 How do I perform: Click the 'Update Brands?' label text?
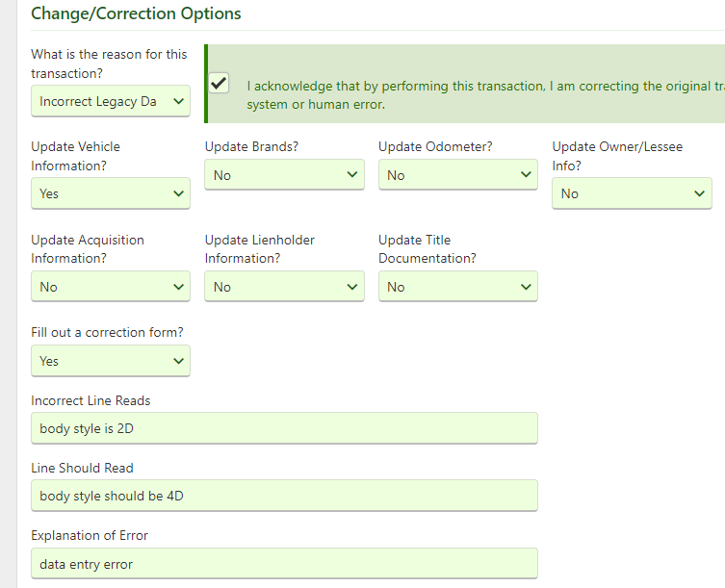pyautogui.click(x=251, y=146)
